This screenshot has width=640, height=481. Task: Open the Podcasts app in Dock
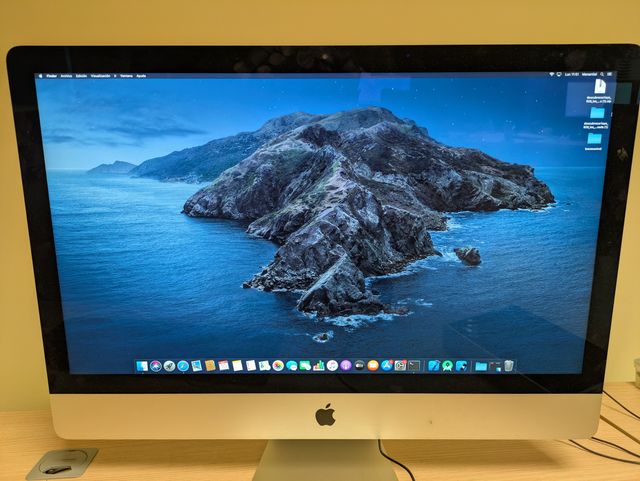(345, 366)
